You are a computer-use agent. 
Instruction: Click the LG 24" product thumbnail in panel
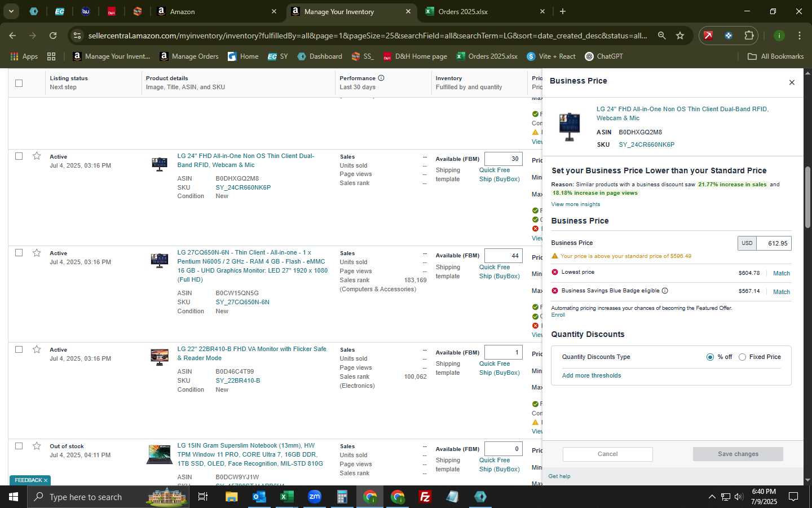point(569,127)
